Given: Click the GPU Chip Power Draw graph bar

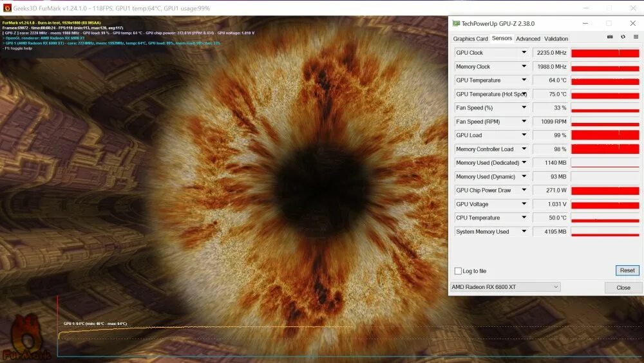Looking at the screenshot, I should click(605, 190).
